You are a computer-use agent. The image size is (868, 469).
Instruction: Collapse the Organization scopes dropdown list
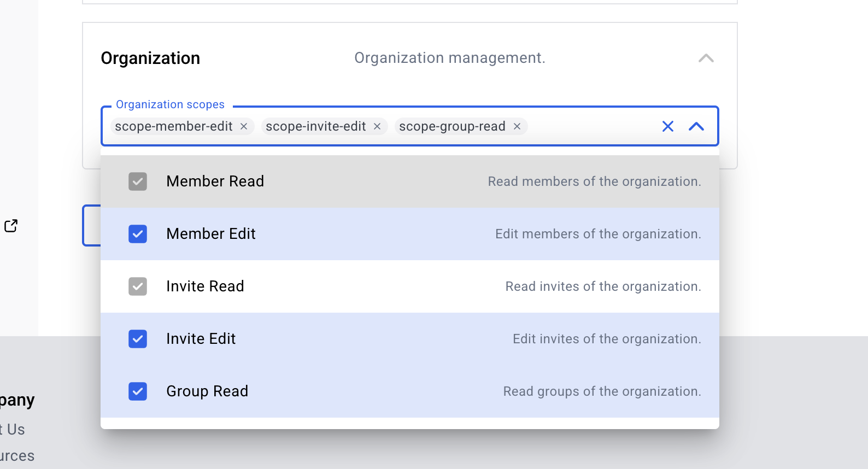(696, 126)
